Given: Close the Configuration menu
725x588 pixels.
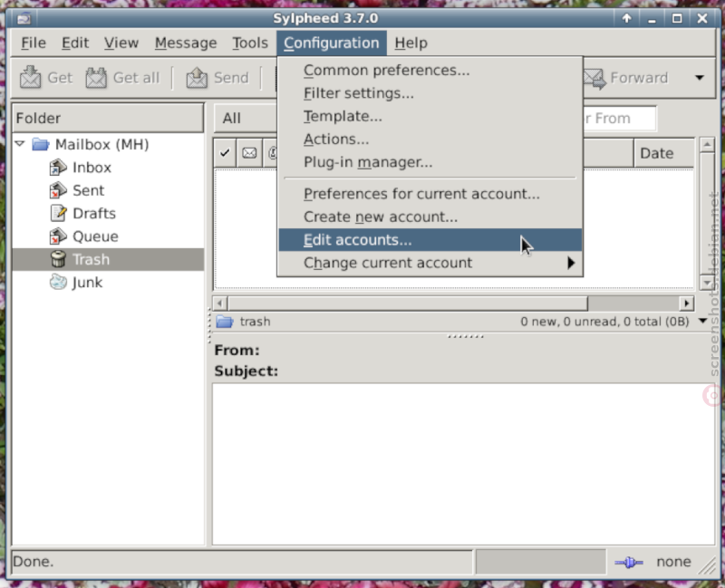Looking at the screenshot, I should (x=332, y=43).
